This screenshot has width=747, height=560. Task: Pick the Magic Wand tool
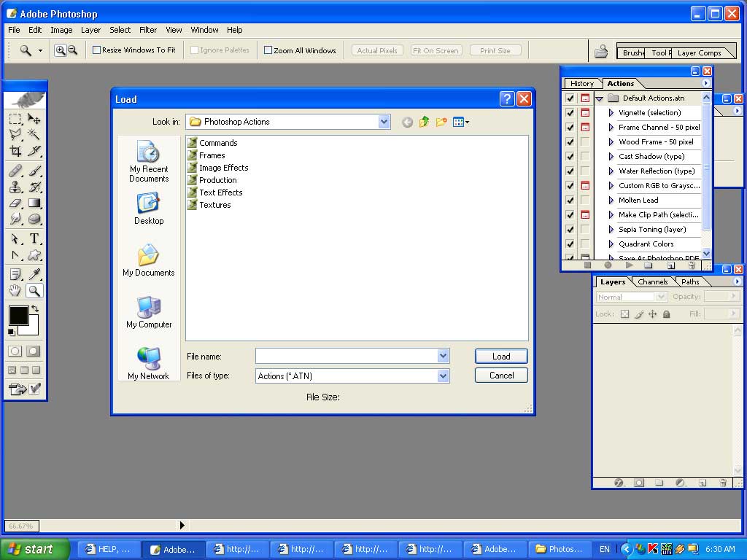34,135
